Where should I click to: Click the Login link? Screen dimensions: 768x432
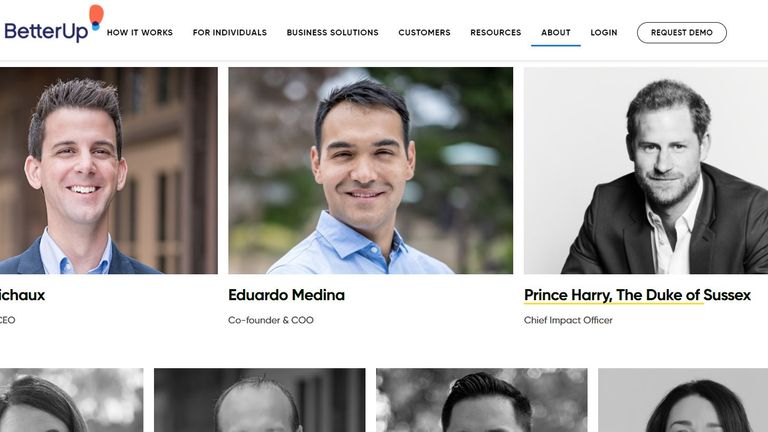pos(604,32)
